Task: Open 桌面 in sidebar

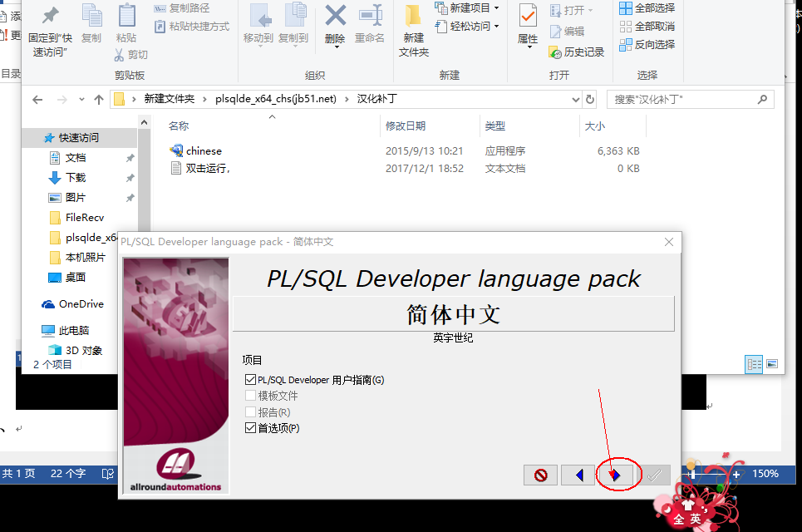Action: pyautogui.click(x=76, y=278)
